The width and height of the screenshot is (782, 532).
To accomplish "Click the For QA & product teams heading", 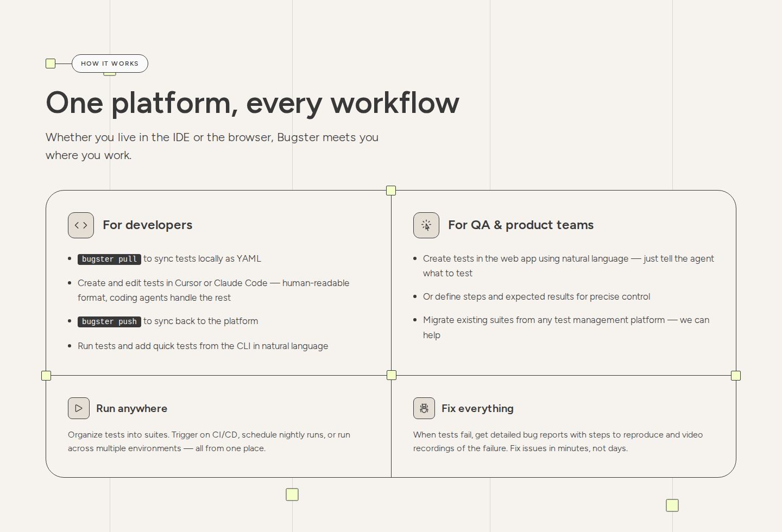I will (521, 225).
